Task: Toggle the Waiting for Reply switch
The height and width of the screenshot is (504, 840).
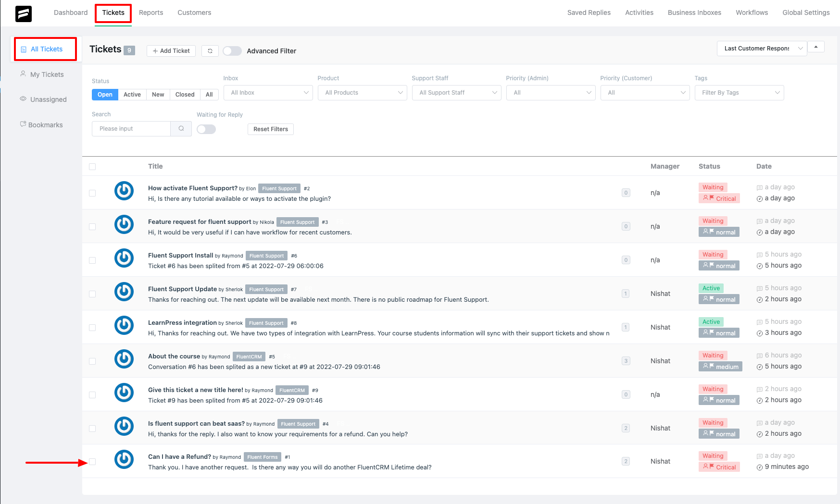Action: 206,129
